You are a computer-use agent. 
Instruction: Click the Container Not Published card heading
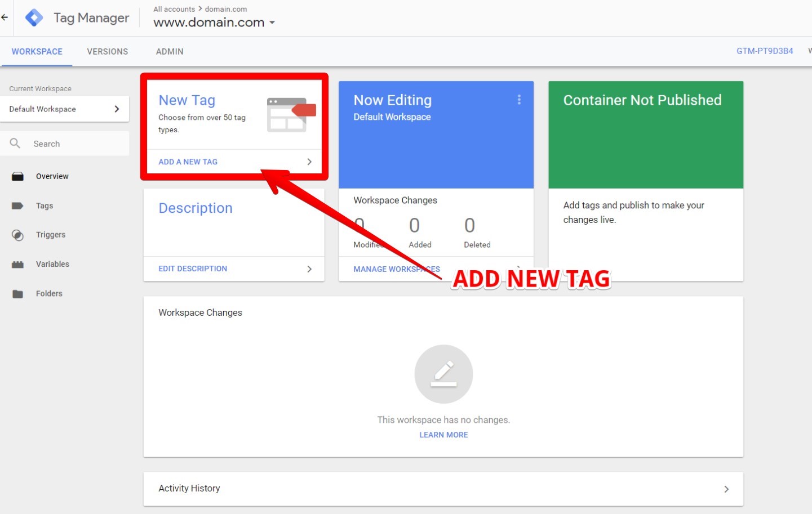[x=642, y=100]
